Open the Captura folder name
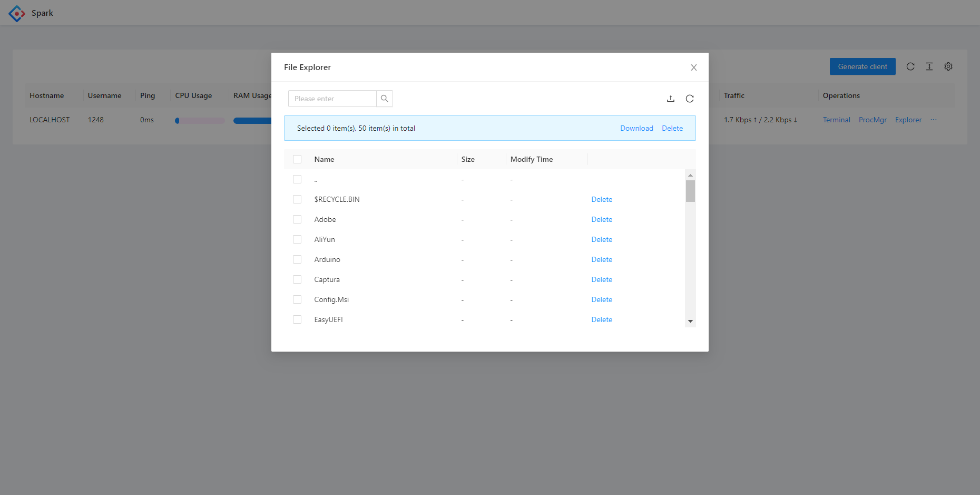Viewport: 980px width, 495px height. click(x=327, y=279)
